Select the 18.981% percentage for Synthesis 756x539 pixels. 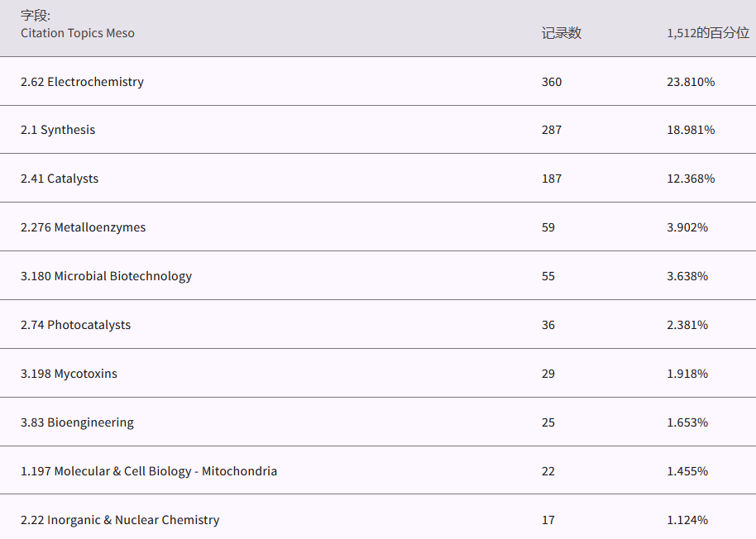click(691, 130)
